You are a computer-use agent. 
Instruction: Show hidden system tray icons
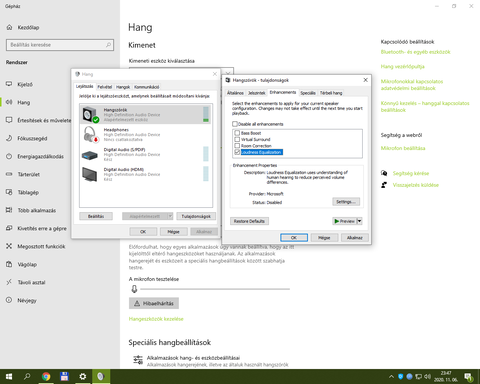pyautogui.click(x=391, y=377)
